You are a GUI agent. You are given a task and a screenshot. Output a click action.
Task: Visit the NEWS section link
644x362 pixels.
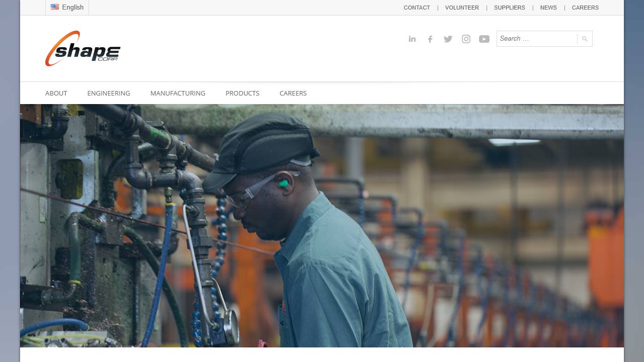click(x=548, y=8)
